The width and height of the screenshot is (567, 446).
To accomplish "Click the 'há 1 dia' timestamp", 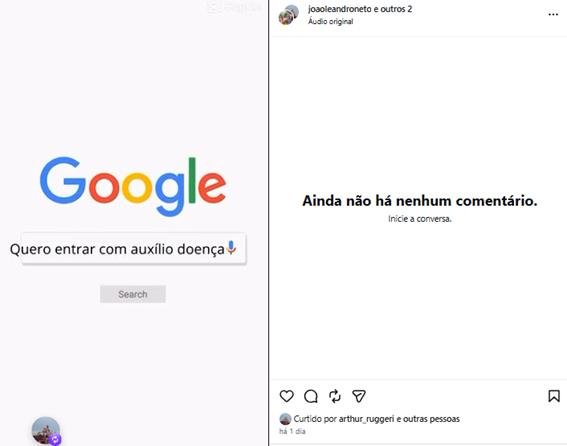I will coord(292,431).
